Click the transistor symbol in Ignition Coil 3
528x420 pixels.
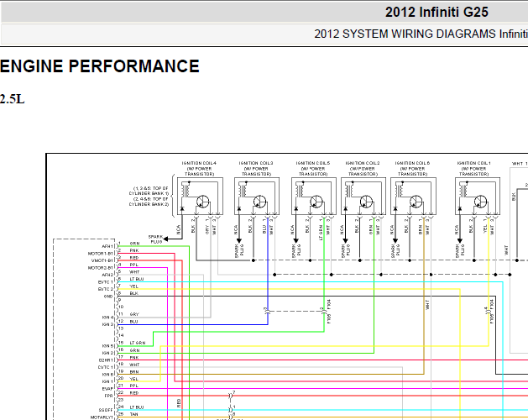tap(259, 202)
